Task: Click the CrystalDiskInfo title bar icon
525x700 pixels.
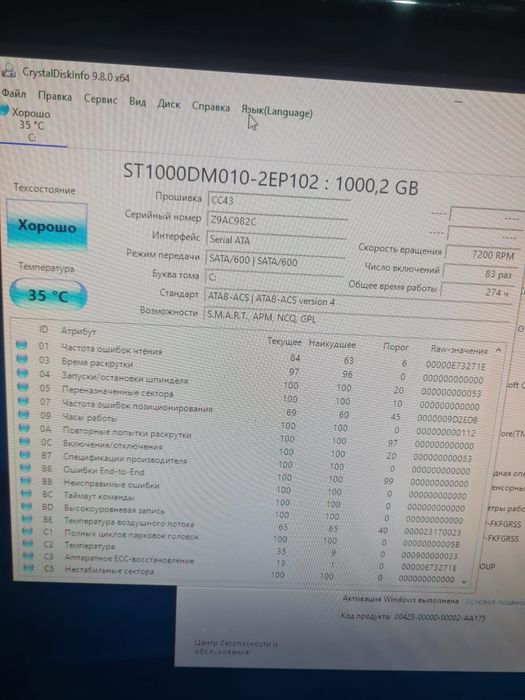Action: coord(8,70)
